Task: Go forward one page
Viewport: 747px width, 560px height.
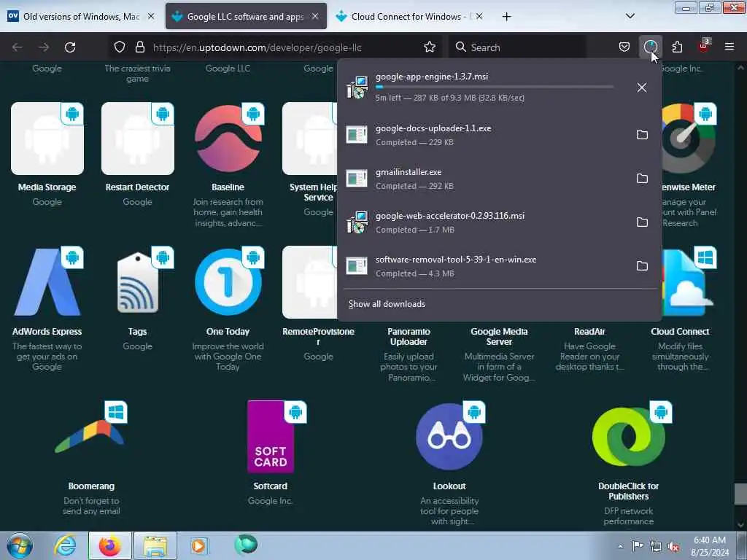Action: pyautogui.click(x=44, y=47)
